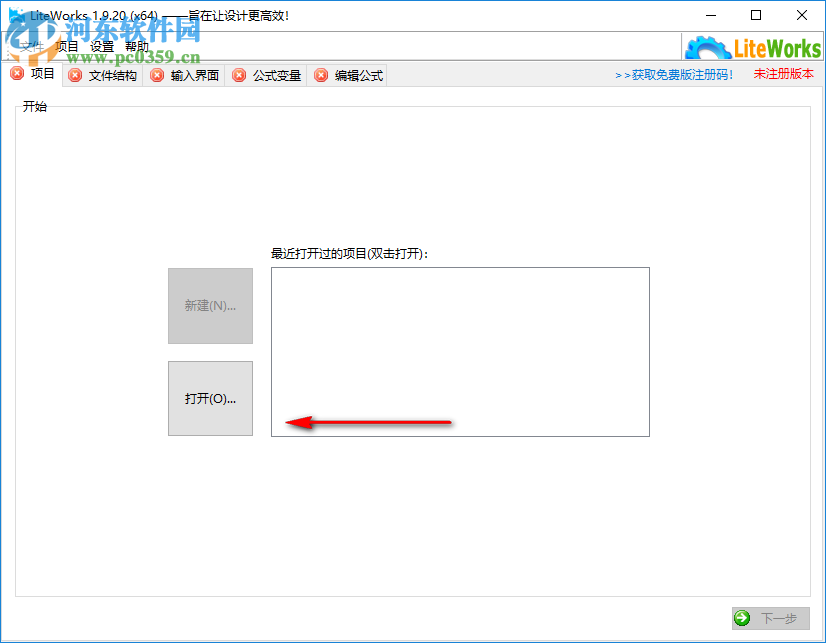Click the close icon on the 输入界面 tab

[157, 74]
